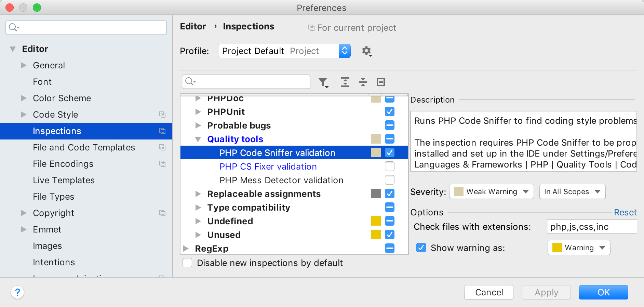Click the Reset link in Options
The width and height of the screenshot is (644, 307).
click(625, 212)
